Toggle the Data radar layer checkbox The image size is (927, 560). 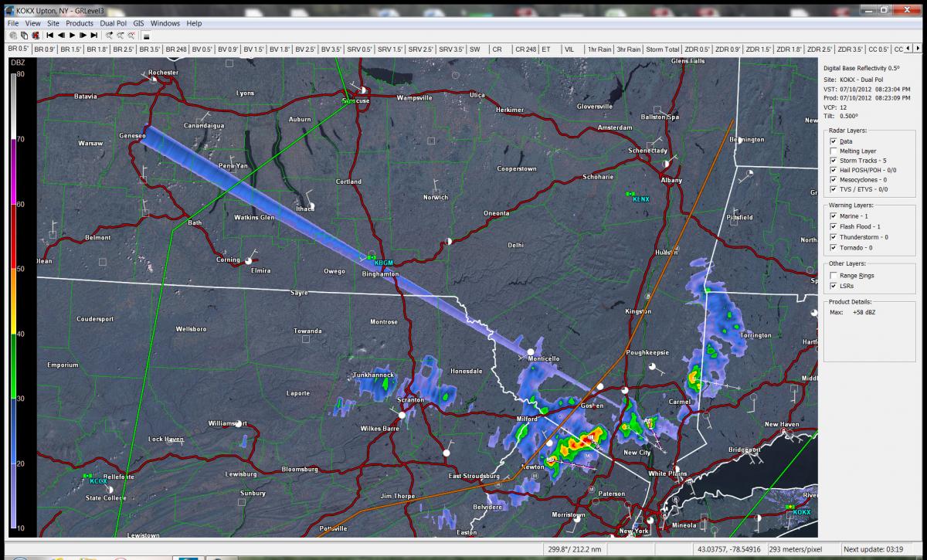pyautogui.click(x=833, y=141)
